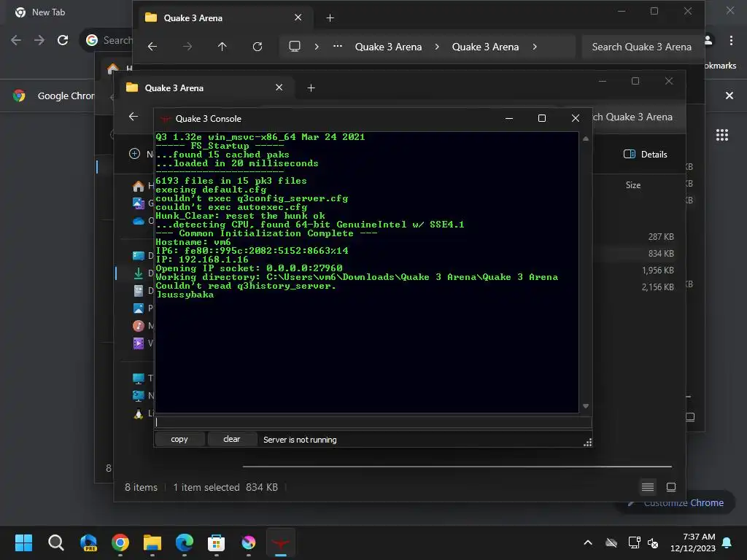
Task: Click the Quake 3 icon in the taskbar
Action: [281, 542]
